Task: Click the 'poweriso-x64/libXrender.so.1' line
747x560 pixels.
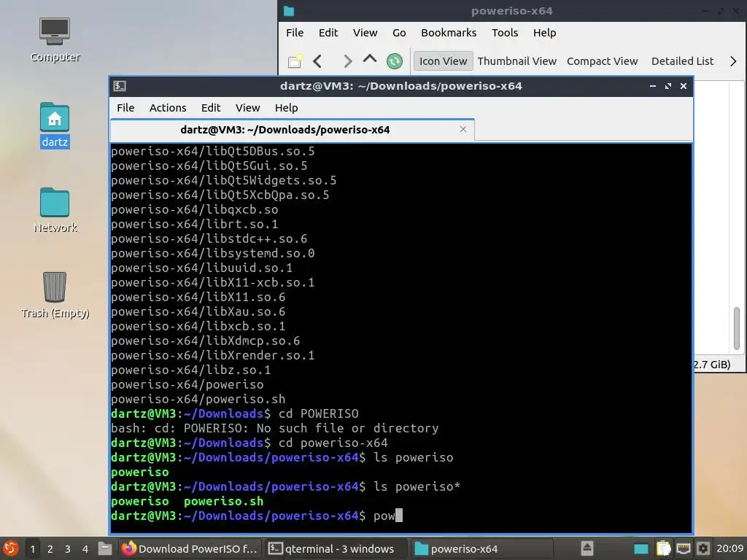Action: [x=212, y=355]
